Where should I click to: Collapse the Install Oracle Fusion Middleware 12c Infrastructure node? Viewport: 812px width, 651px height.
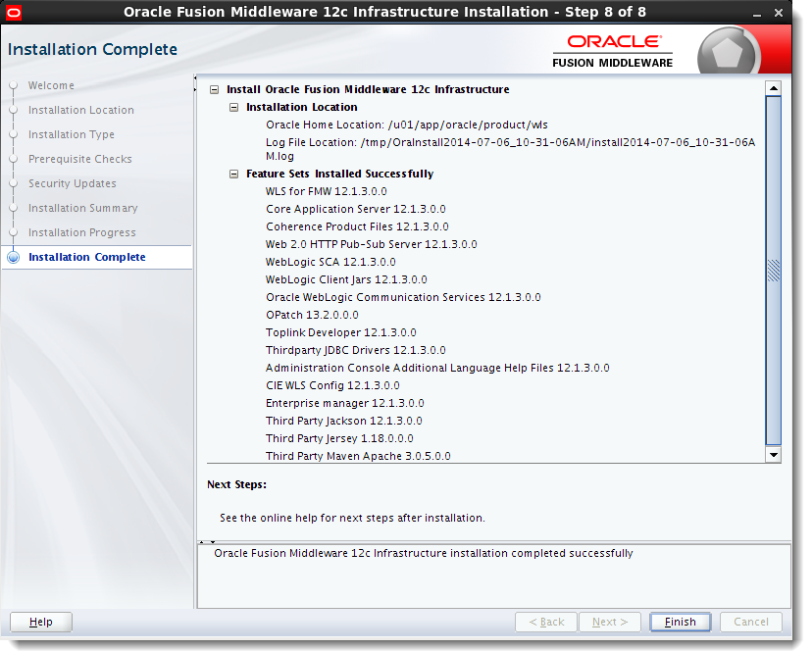coord(214,89)
